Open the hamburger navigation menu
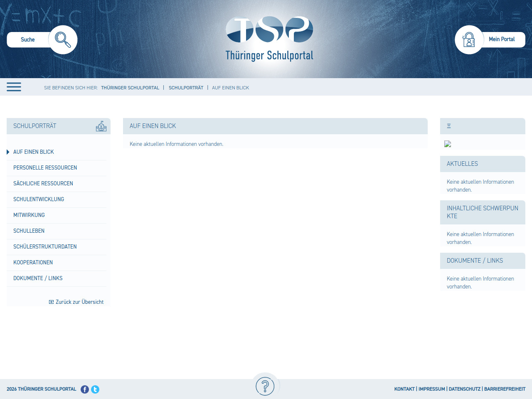This screenshot has width=532, height=399. pyautogui.click(x=14, y=87)
